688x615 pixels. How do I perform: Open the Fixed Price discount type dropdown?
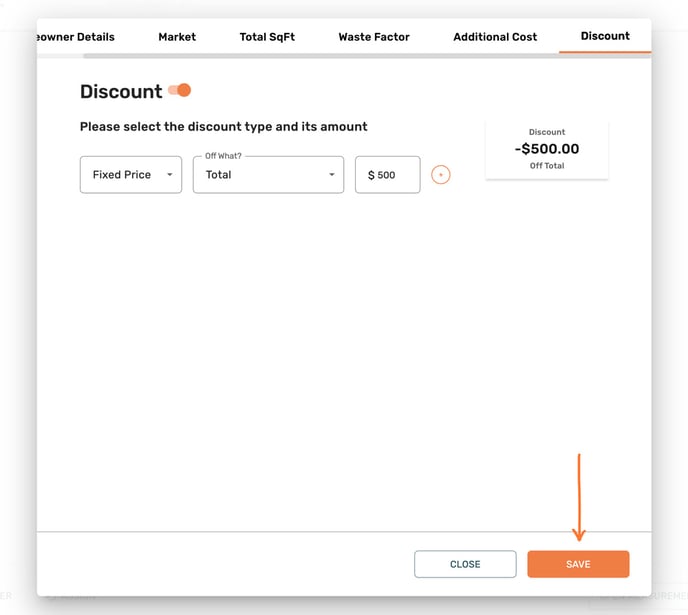coord(131,175)
